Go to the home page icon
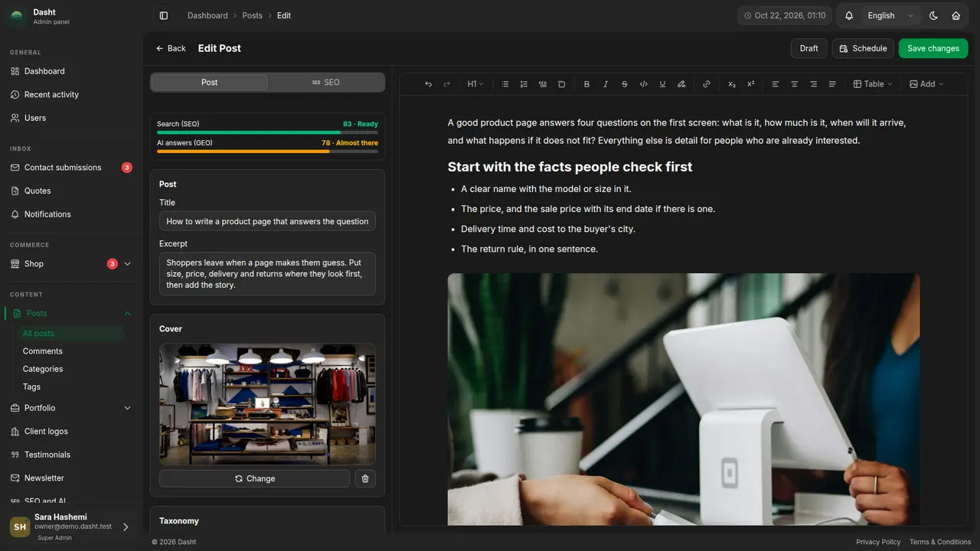Image resolution: width=980 pixels, height=551 pixels. tap(956, 15)
